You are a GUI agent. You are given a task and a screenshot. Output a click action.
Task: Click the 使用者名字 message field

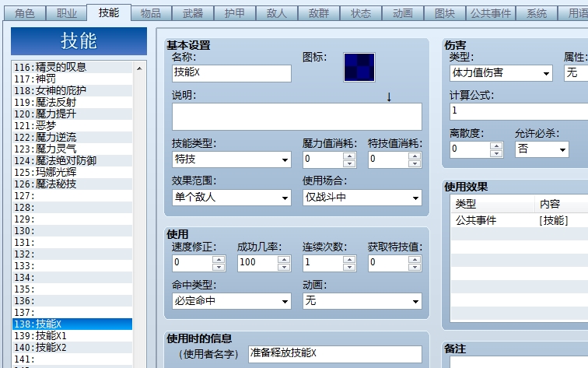(335, 354)
